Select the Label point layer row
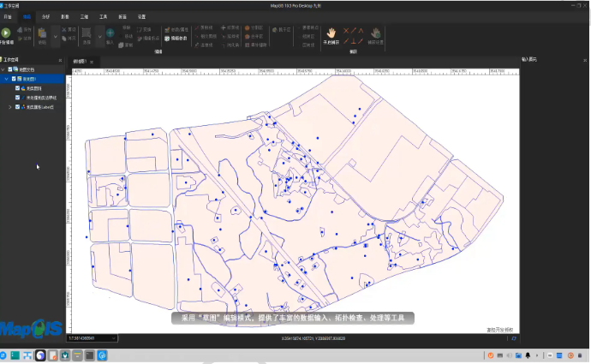 (33, 107)
